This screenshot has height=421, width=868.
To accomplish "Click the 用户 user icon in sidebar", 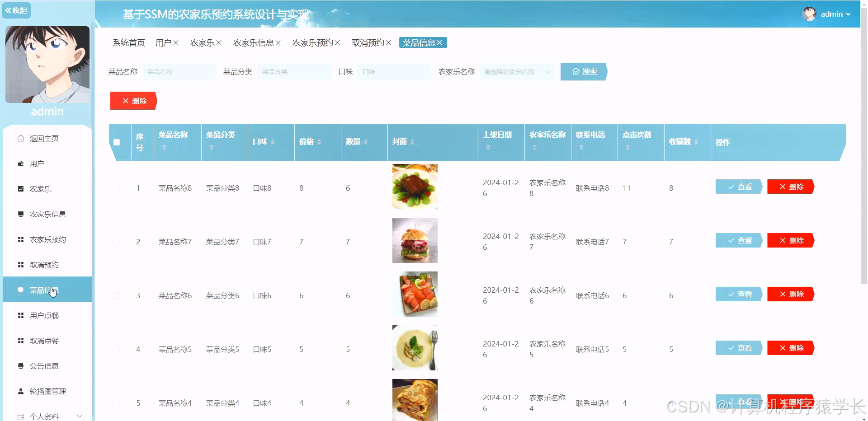I will pyautogui.click(x=20, y=164).
